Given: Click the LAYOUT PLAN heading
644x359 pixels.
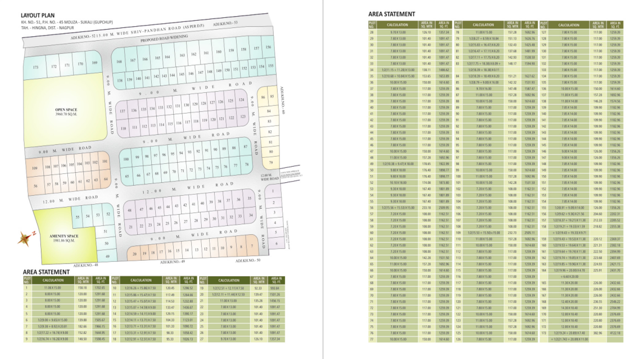Looking at the screenshot, I should click(x=37, y=16).
